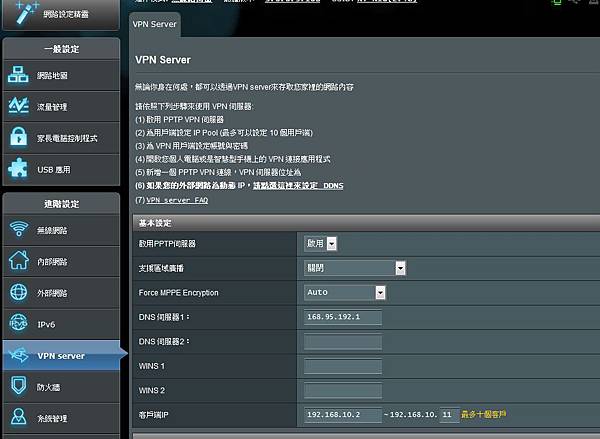Open IPv6 globe icon
This screenshot has width=600, height=439.
pos(19,323)
